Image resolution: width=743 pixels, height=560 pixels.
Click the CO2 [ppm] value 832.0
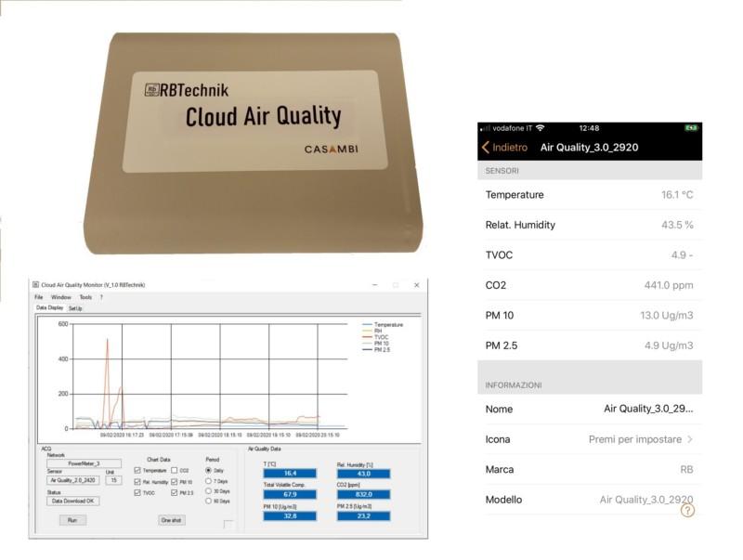click(363, 494)
